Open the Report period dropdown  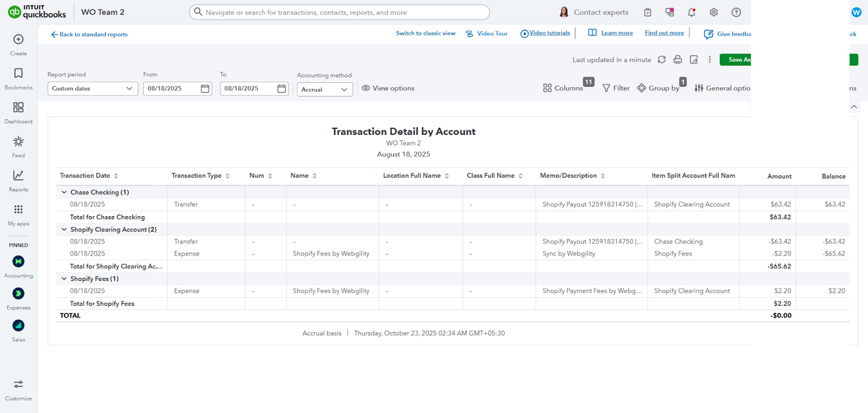click(x=92, y=88)
